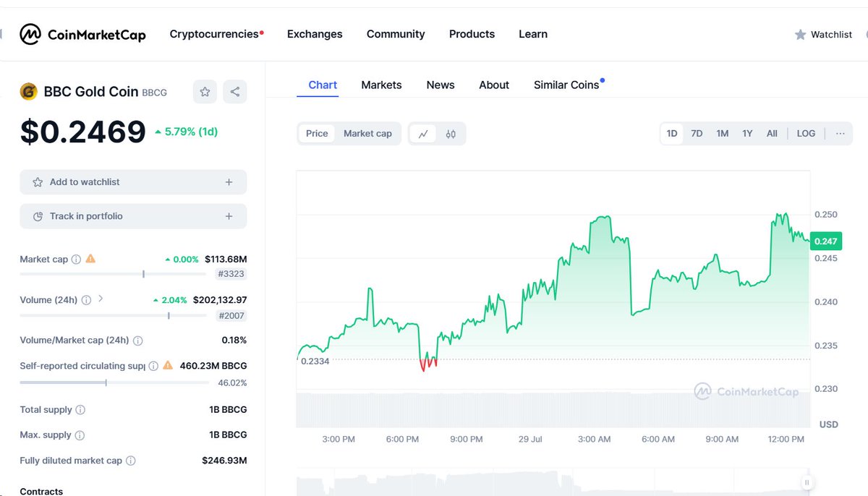Switch to the About tab
Viewport: 868px width, 496px height.
494,85
